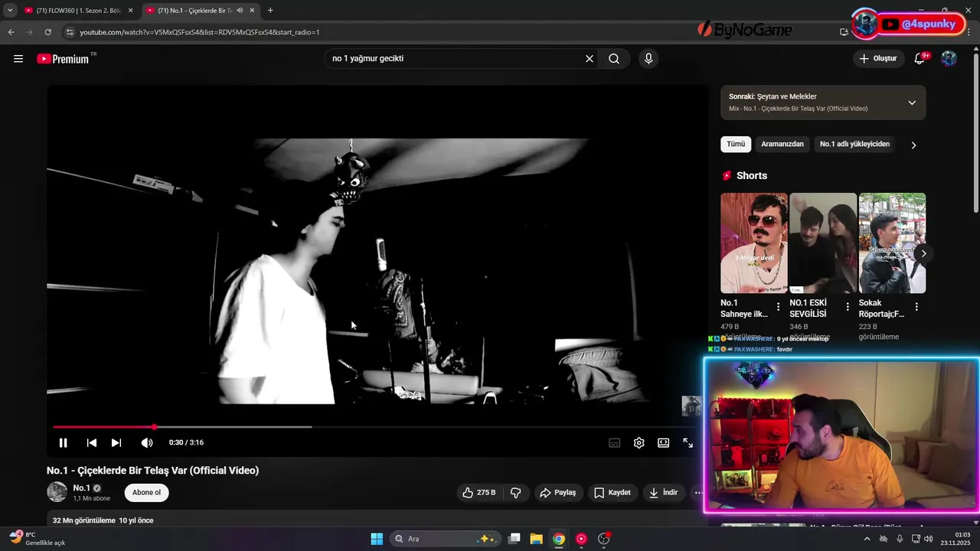Start voice search with microphone
Screen dimensions: 980x551
tap(648, 59)
